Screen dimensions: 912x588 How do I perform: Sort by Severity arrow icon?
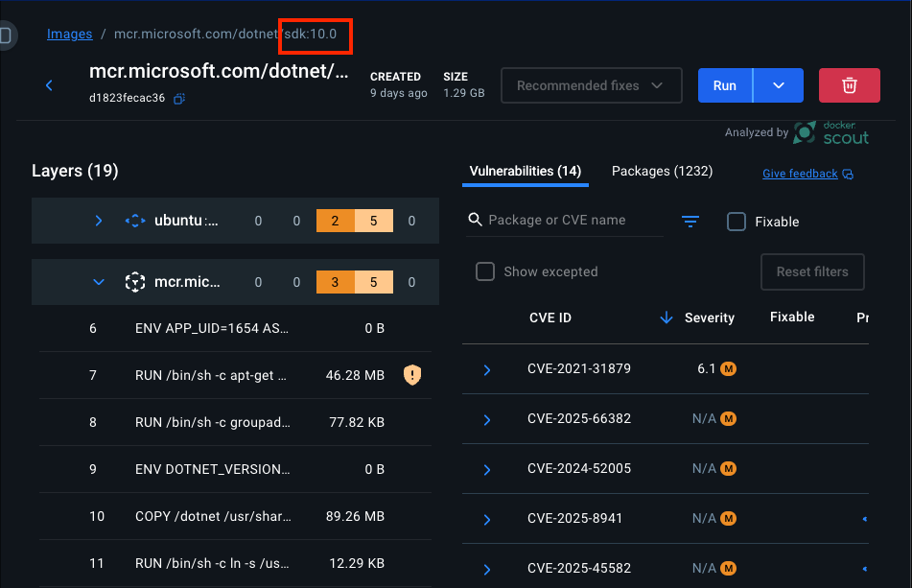(x=666, y=318)
